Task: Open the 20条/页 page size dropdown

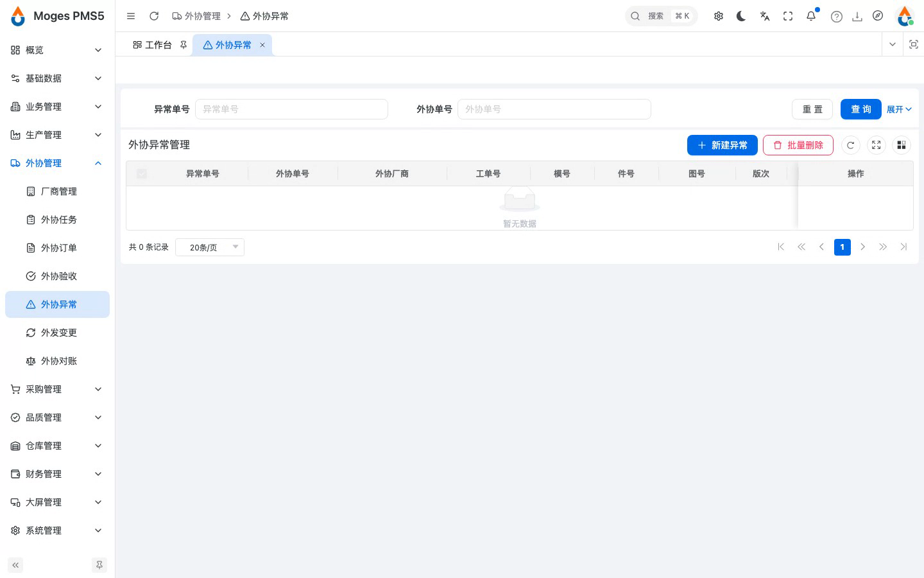Action: pos(210,247)
